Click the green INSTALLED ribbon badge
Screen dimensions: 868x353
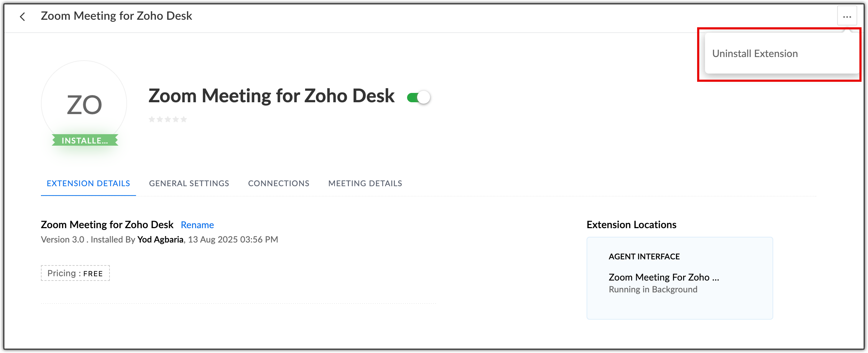point(85,141)
